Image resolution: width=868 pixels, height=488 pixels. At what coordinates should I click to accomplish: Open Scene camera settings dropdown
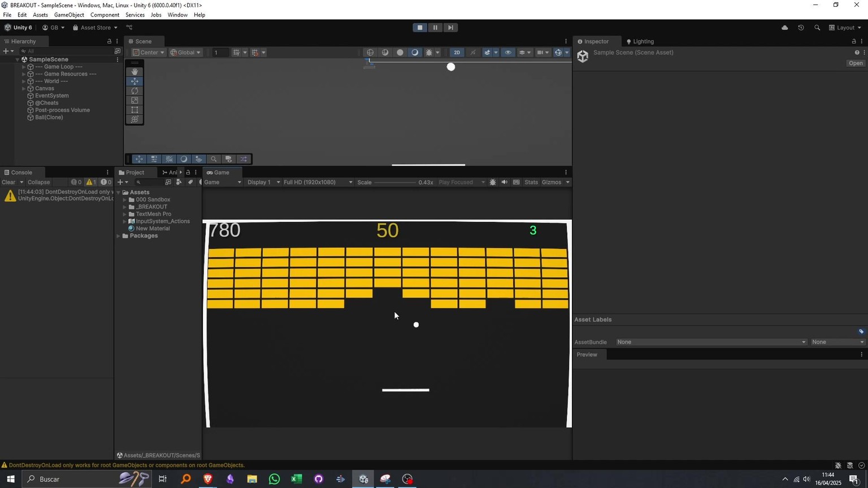coord(542,53)
